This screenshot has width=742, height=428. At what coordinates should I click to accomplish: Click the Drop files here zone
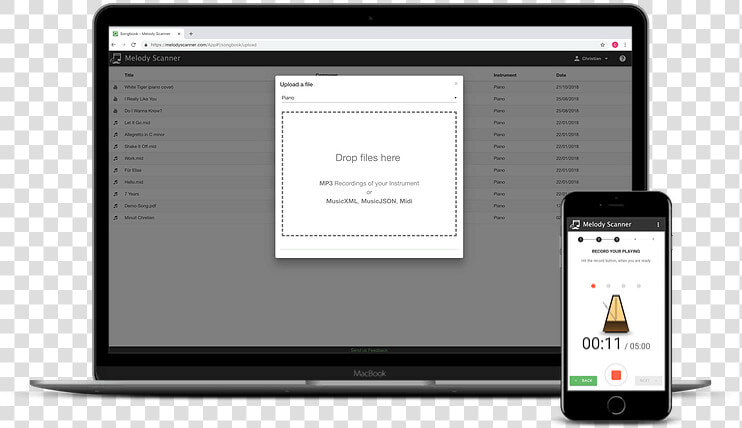click(x=369, y=174)
